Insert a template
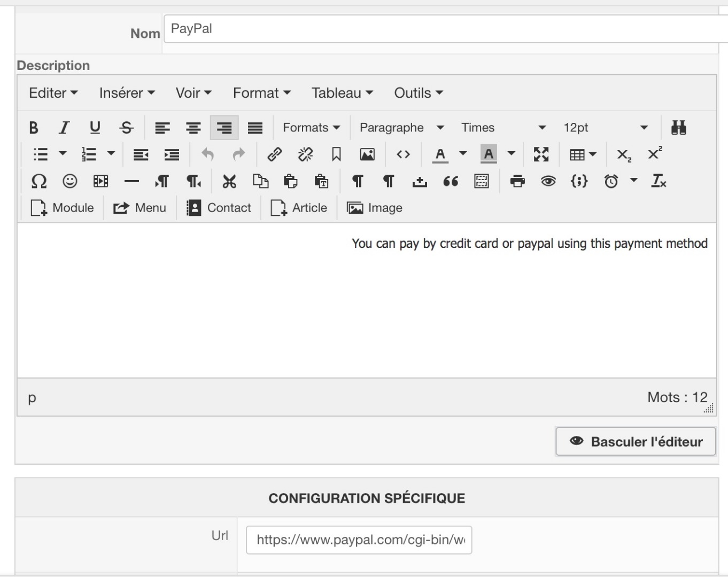 click(482, 182)
